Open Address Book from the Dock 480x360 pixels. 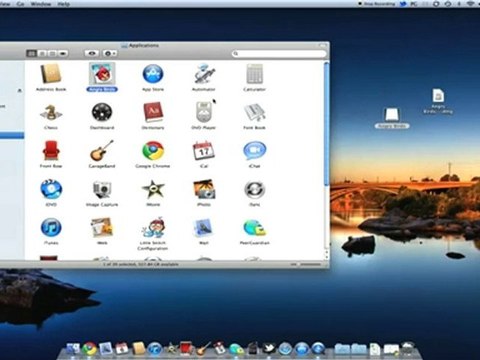coord(138,349)
